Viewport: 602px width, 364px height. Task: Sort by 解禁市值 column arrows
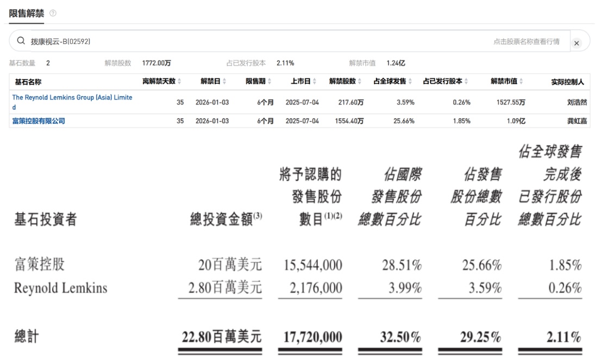pos(521,81)
